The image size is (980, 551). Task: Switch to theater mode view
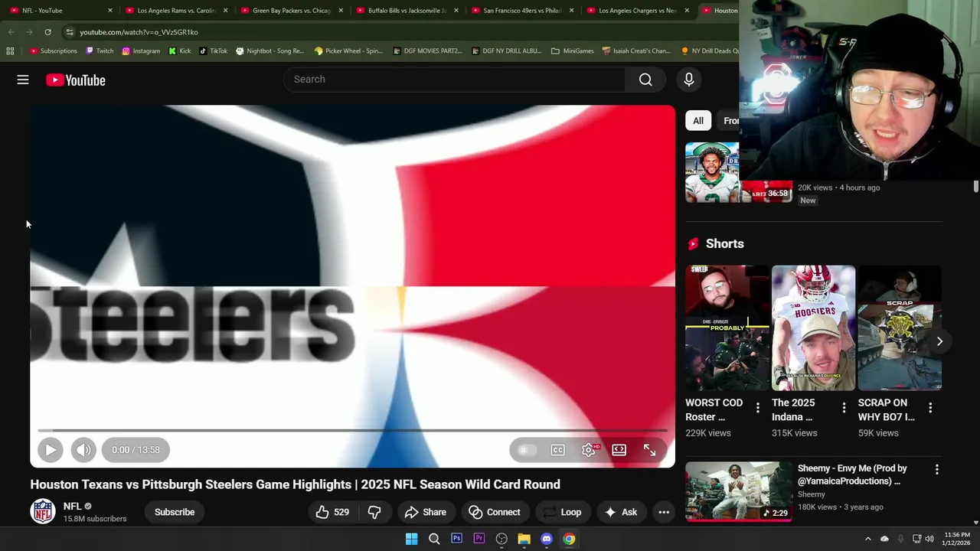coord(619,450)
